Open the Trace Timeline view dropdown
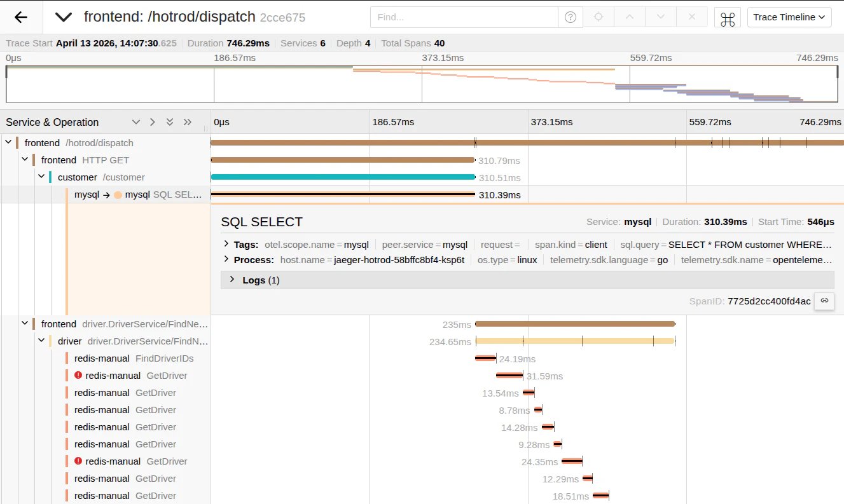 789,17
